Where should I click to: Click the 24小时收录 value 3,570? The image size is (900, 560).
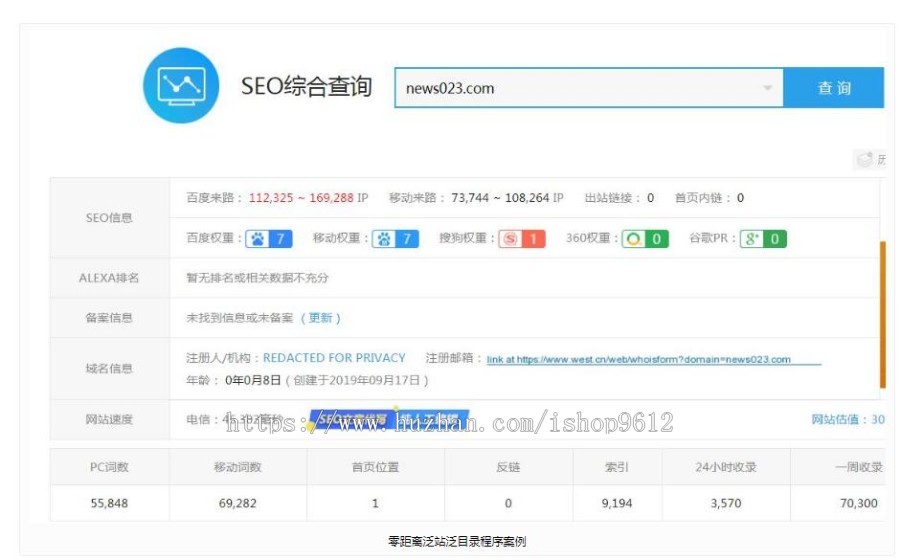pyautogui.click(x=726, y=503)
